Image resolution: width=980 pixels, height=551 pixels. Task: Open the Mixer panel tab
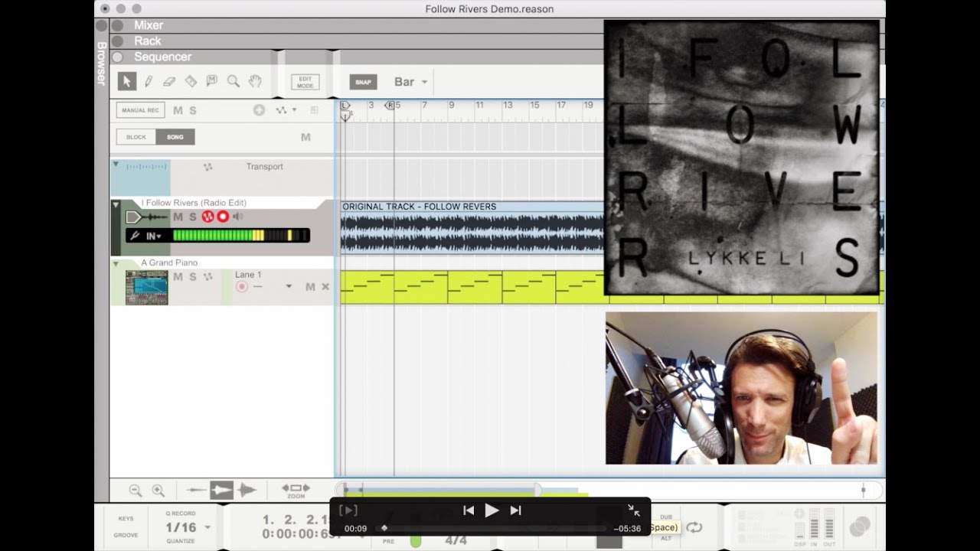coord(149,25)
